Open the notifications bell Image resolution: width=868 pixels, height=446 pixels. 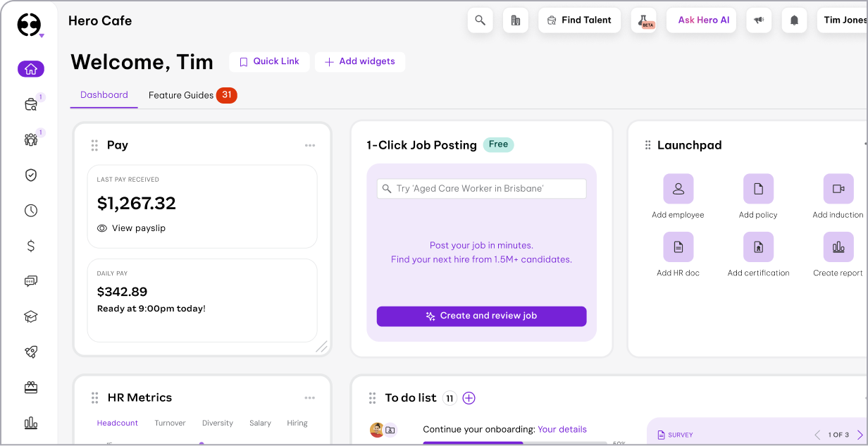click(x=794, y=20)
